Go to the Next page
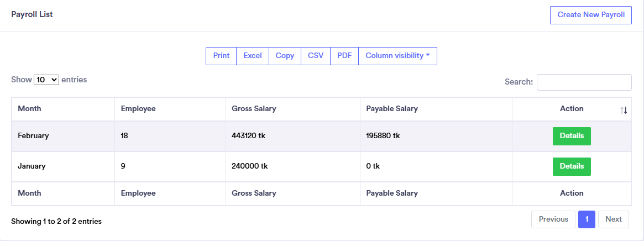The width and height of the screenshot is (644, 241). 613,219
